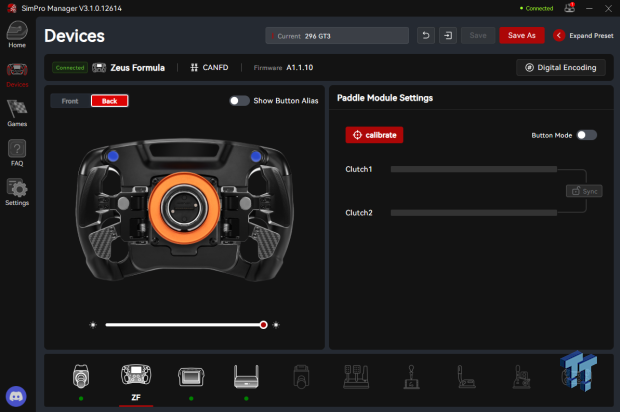Viewport: 620px width, 412px height.
Task: Click the right carbon paddle on the wheel
Action: [x=266, y=242]
